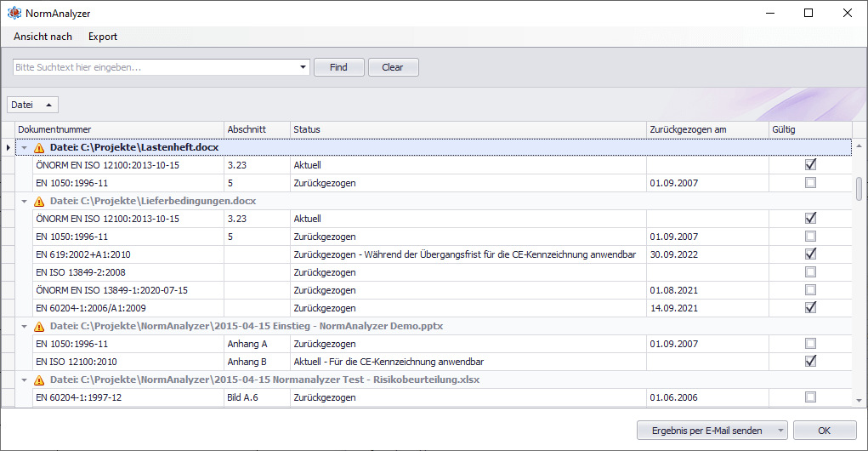
Task: Open the Ansicht nach menu
Action: click(x=43, y=37)
